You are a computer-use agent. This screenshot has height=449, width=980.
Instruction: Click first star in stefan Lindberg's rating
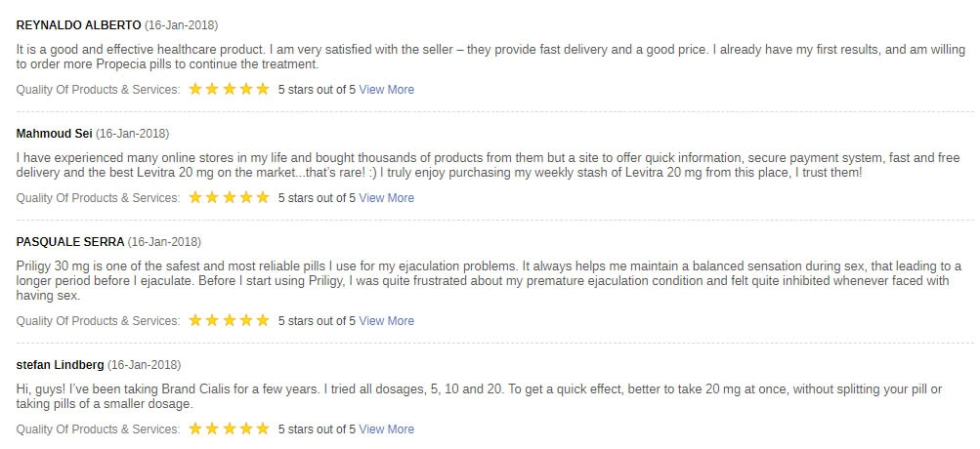195,429
